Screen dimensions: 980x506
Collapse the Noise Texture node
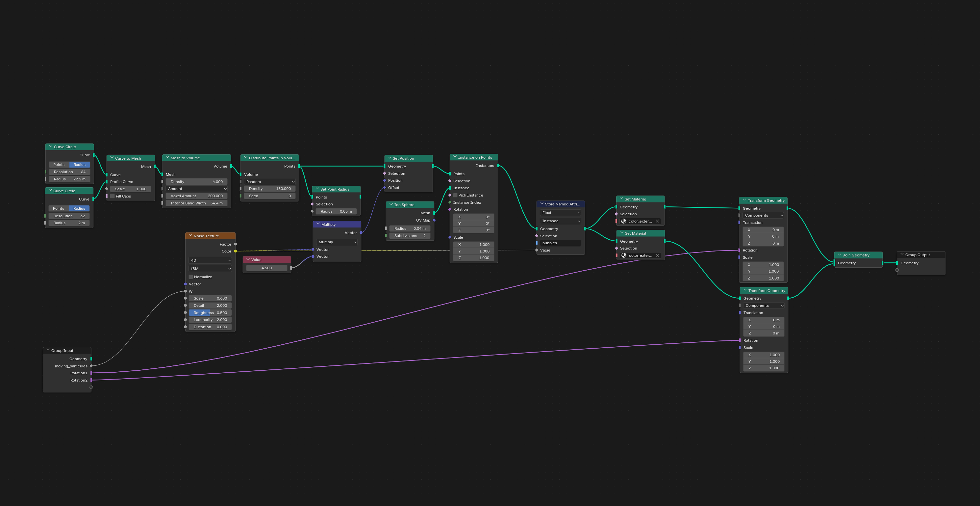pos(190,236)
